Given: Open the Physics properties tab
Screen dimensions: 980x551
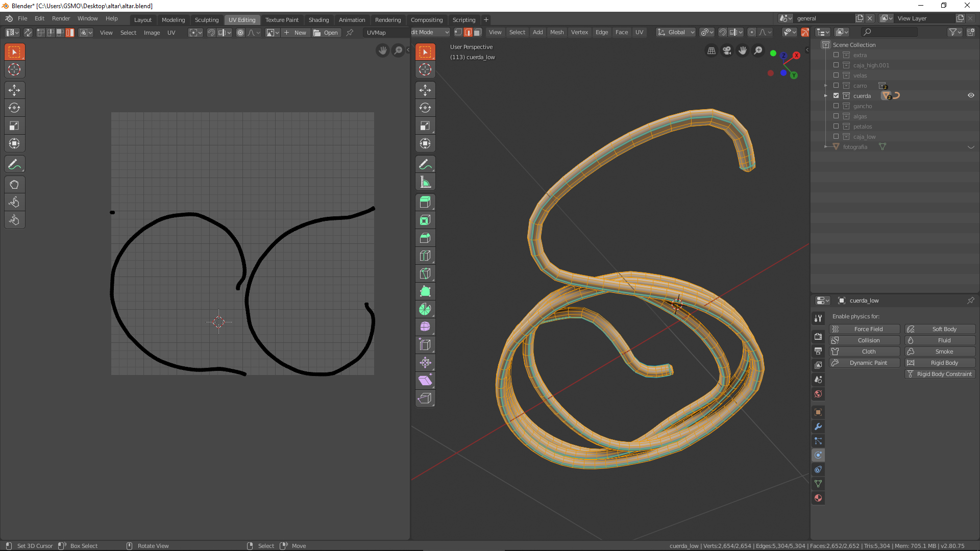Looking at the screenshot, I should click(818, 455).
